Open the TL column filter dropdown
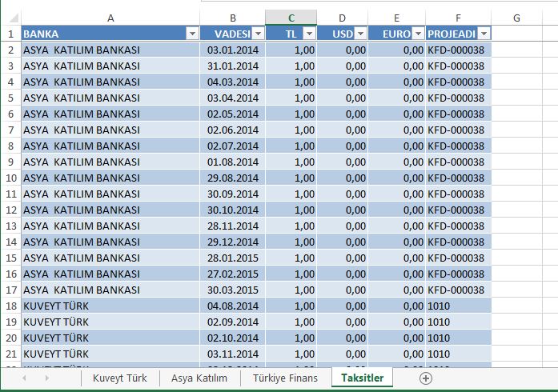Screen dimensions: 558x392 click(x=310, y=34)
